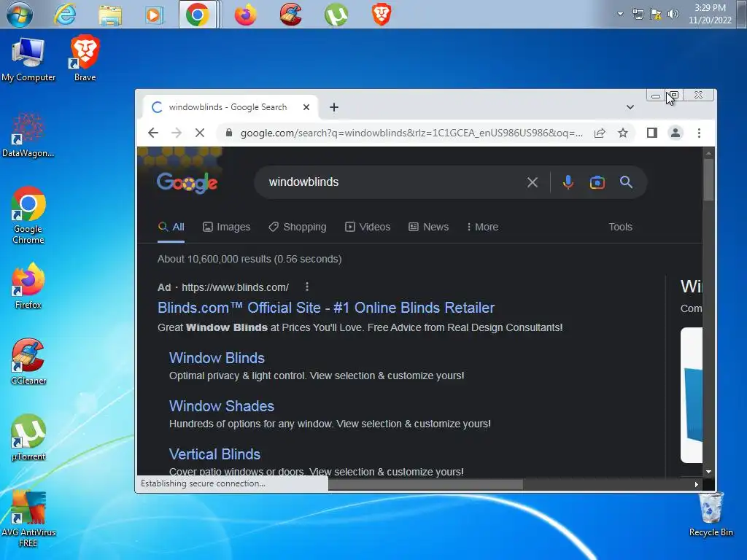Select the CCleaner desktop shortcut

[28, 362]
